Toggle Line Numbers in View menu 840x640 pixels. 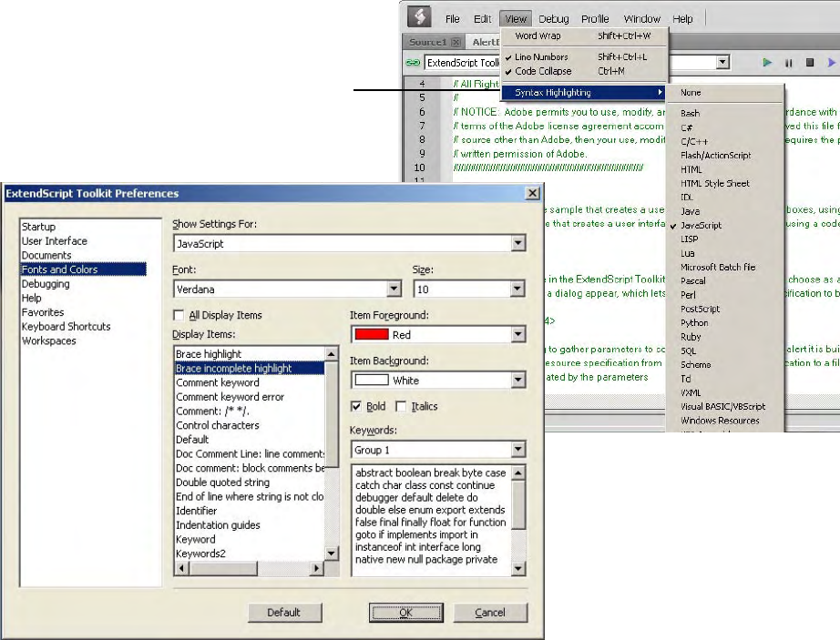click(x=584, y=56)
